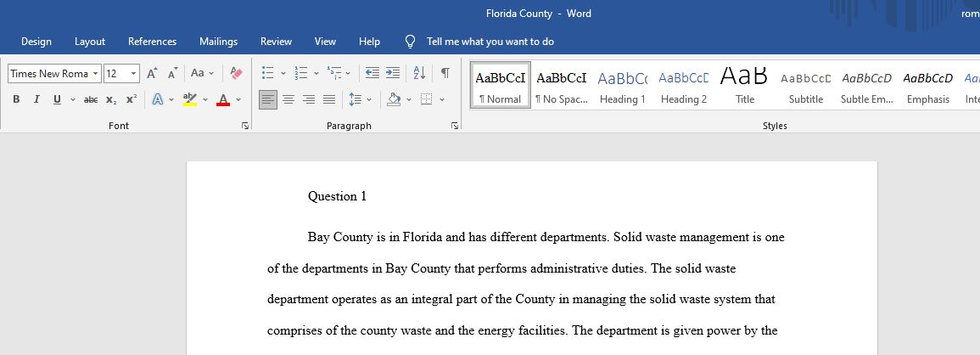Align text right

pos(309,99)
